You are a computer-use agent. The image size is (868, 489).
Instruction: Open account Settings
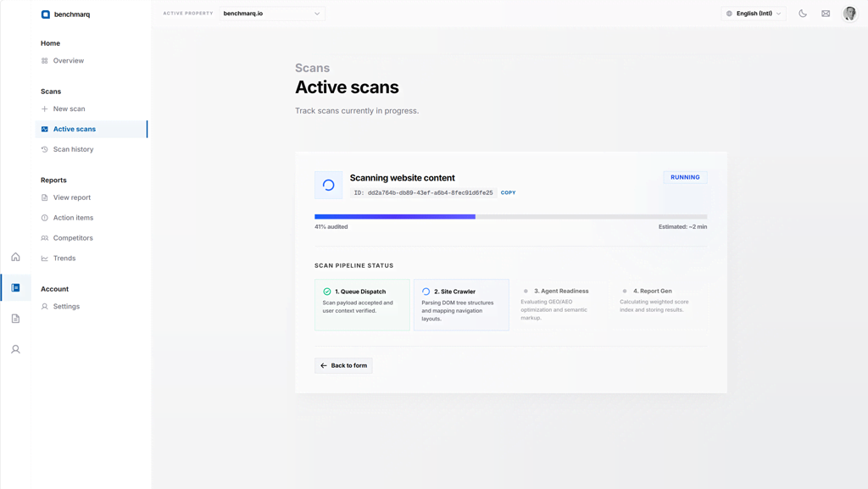(92, 307)
